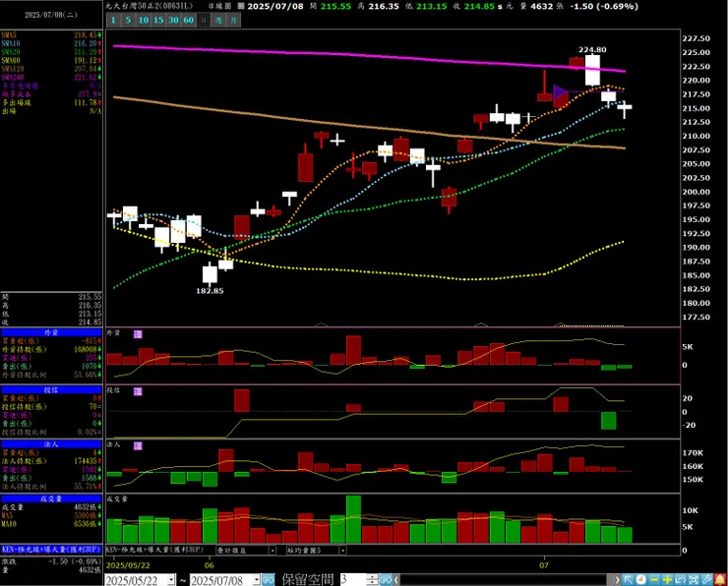Open the 壘計損益 dropdown below the chart
Viewport: 728px width, 586px height.
click(273, 551)
